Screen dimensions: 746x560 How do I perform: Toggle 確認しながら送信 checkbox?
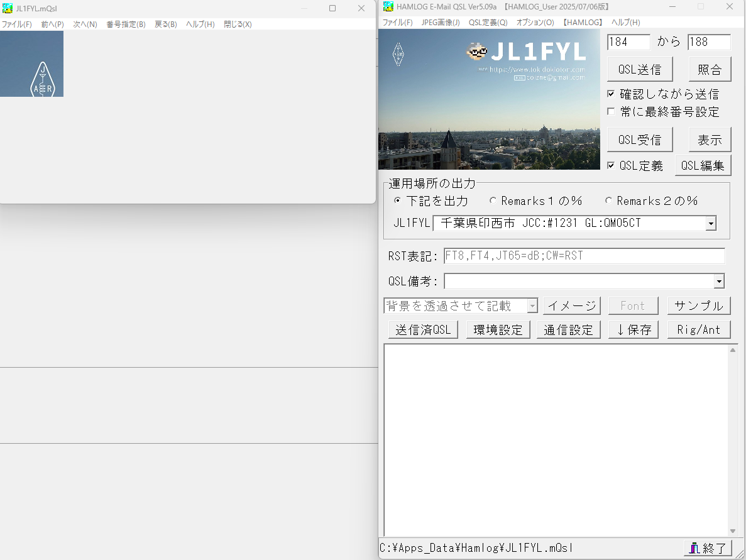[612, 94]
